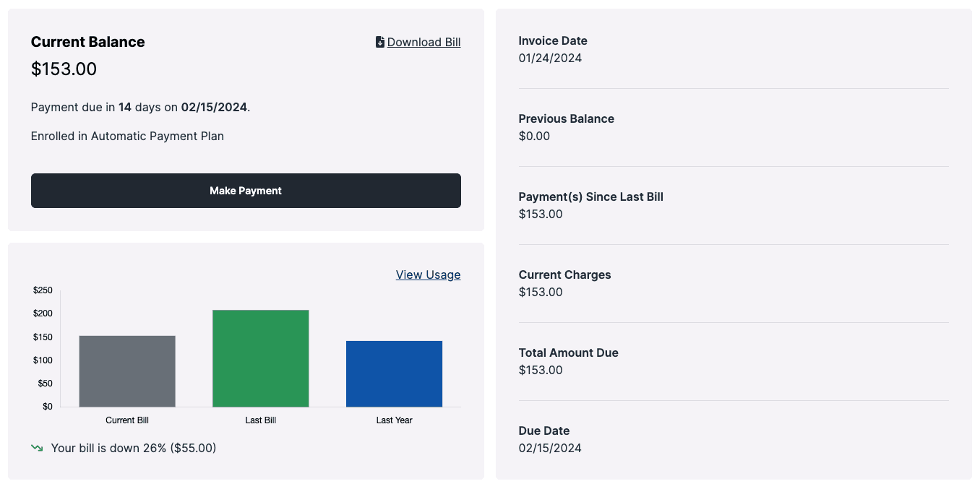The height and width of the screenshot is (489, 980).
Task: Click the $100 y-axis label
Action: tap(43, 360)
